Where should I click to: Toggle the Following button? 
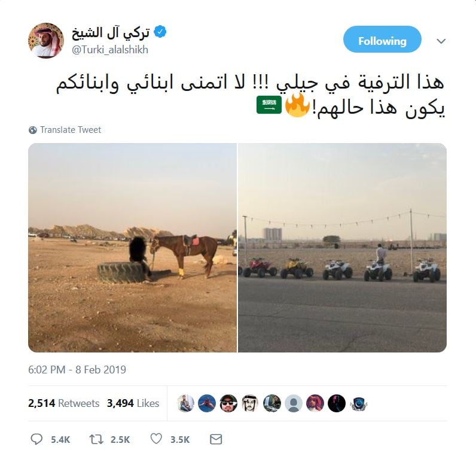point(382,39)
